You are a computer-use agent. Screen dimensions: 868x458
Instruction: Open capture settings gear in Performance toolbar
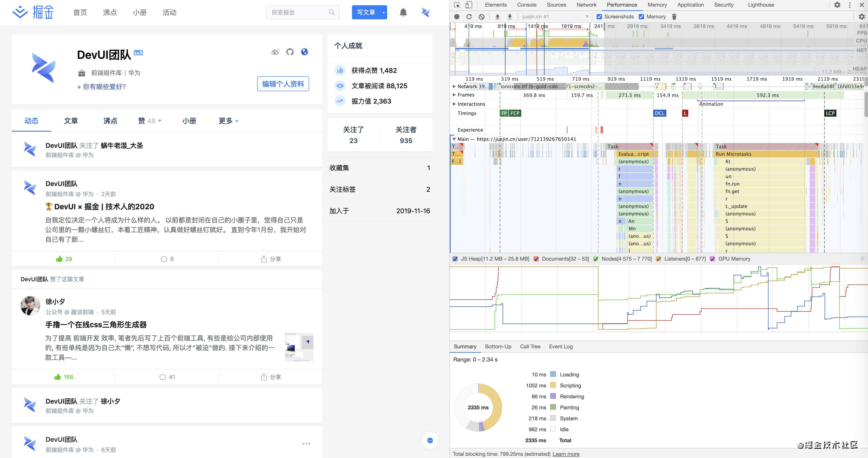[x=861, y=16]
